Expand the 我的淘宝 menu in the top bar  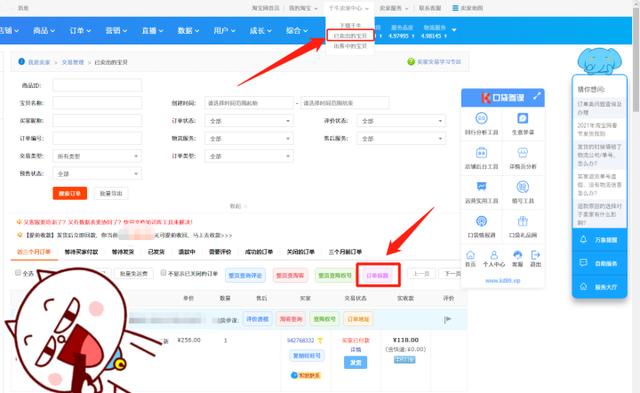(303, 8)
